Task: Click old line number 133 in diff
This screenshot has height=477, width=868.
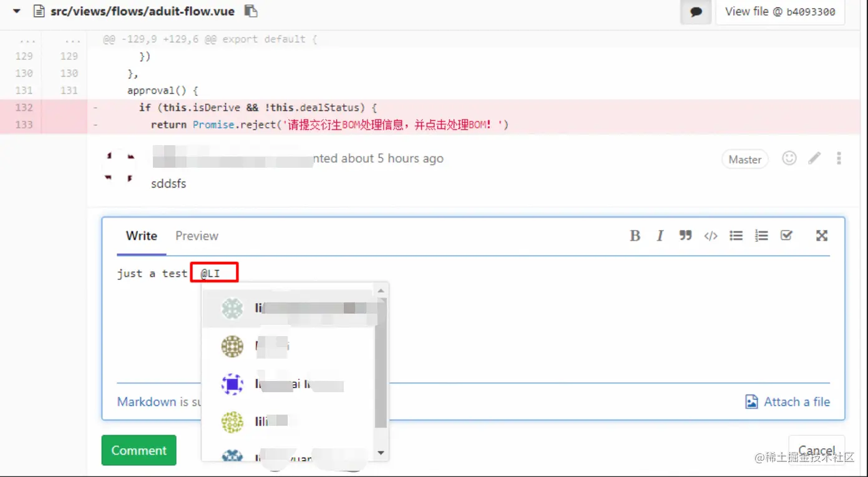Action: [24, 125]
